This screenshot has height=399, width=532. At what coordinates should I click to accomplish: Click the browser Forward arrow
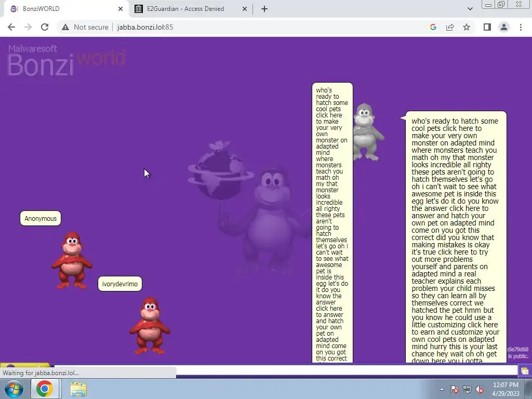28,27
